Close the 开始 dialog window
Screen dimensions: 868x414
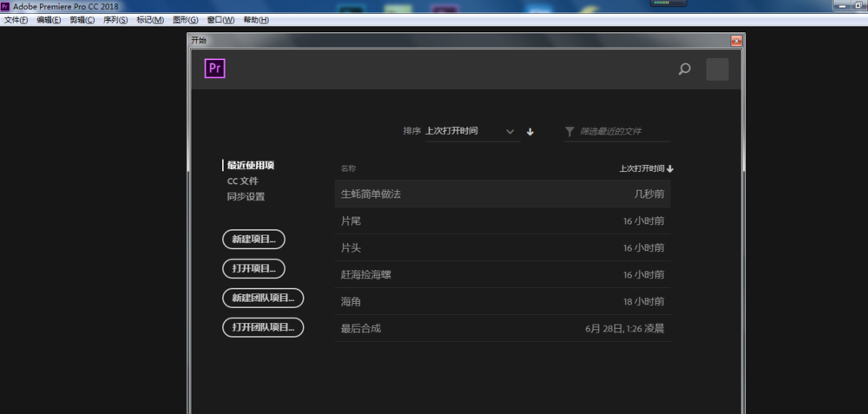click(736, 40)
